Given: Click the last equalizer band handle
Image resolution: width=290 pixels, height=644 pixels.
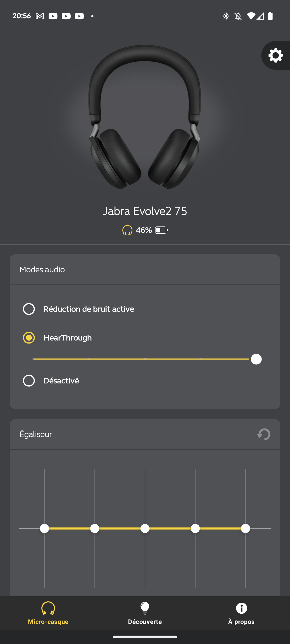Looking at the screenshot, I should point(245,528).
